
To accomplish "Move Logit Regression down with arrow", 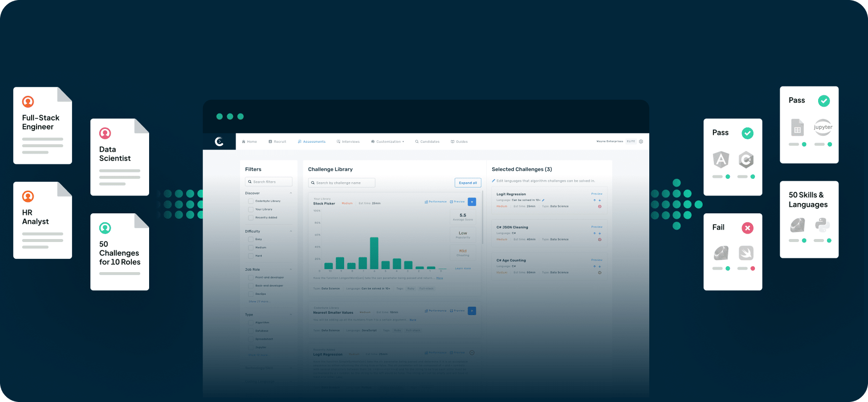I will tap(600, 200).
